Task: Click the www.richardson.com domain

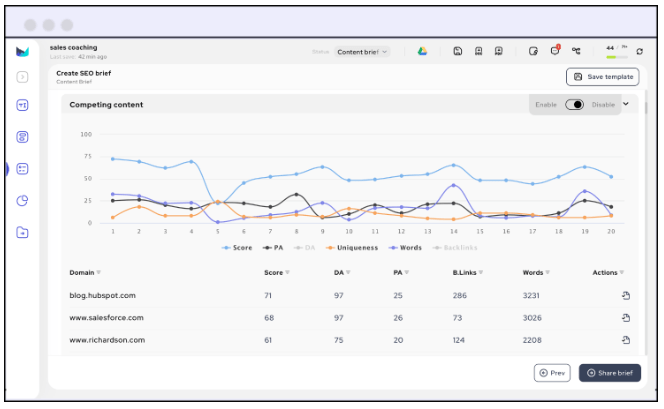Action: click(107, 340)
